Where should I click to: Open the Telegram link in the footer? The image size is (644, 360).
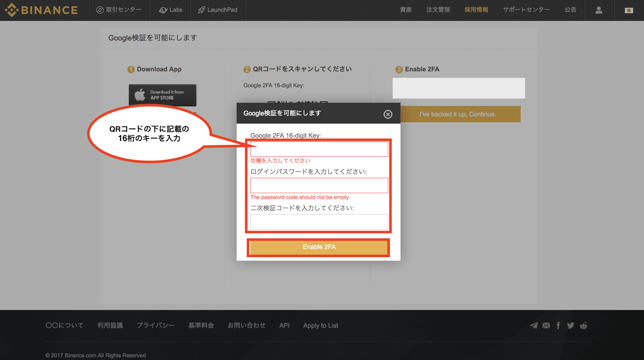click(x=534, y=325)
